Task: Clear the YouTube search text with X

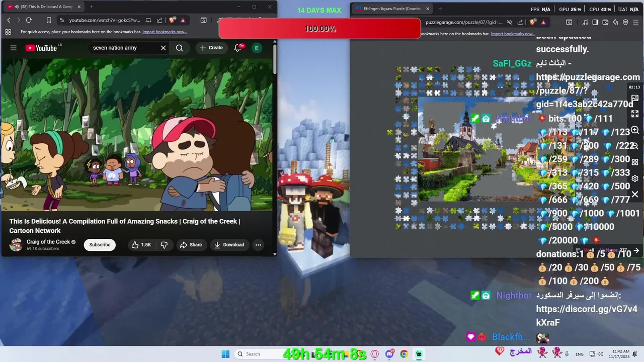Action: pos(163,48)
